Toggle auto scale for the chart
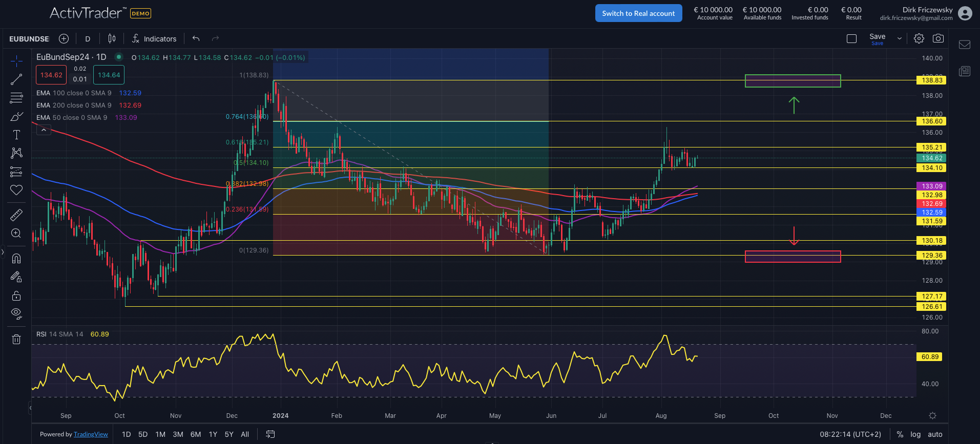The image size is (980, 444). click(x=935, y=434)
